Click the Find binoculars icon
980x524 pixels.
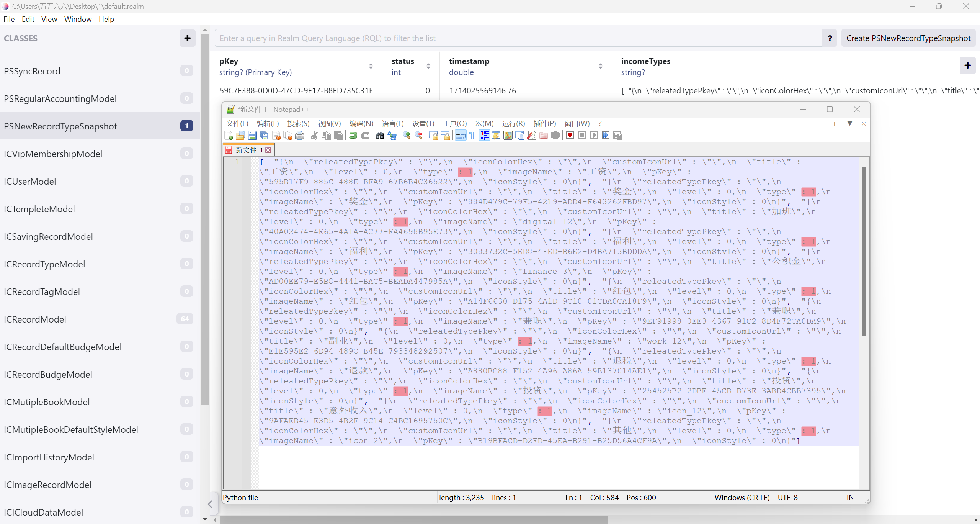[x=380, y=135]
